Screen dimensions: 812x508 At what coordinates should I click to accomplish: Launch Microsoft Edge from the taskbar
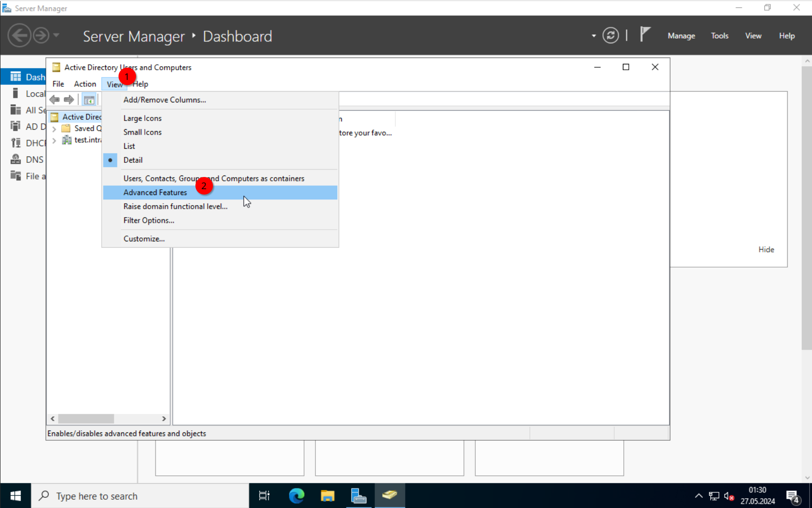coord(296,496)
